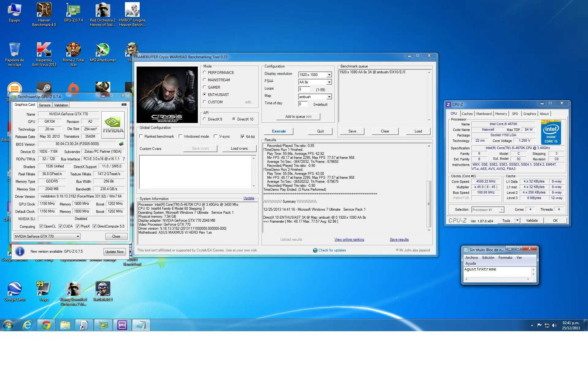
Task: Click the Validate button in CPU-Z
Action: coord(532,220)
